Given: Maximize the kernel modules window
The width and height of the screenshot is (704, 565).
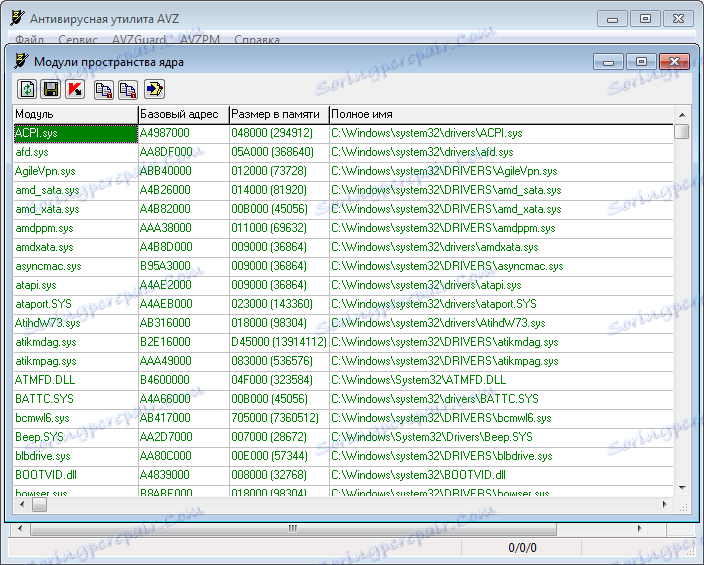Looking at the screenshot, I should point(641,62).
